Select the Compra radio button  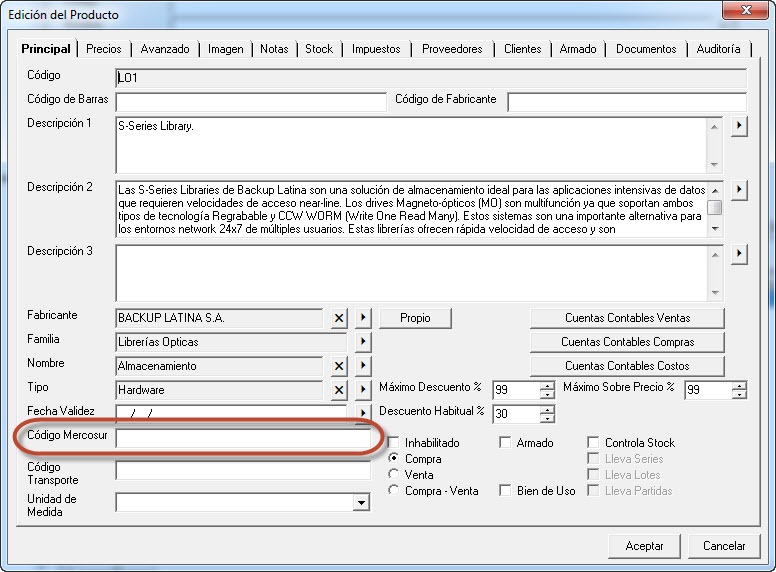tap(394, 458)
